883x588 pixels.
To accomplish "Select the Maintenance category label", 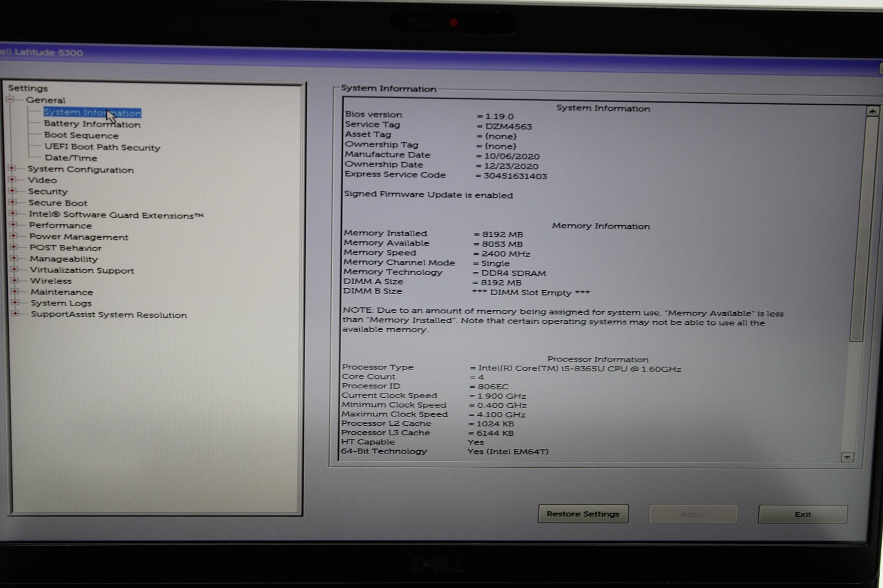I will 62,292.
